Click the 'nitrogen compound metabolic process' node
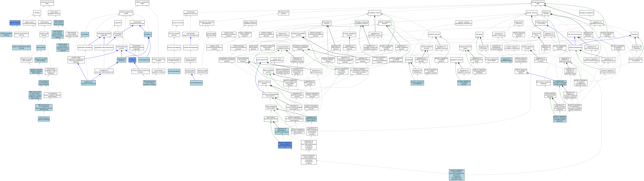 362,23
